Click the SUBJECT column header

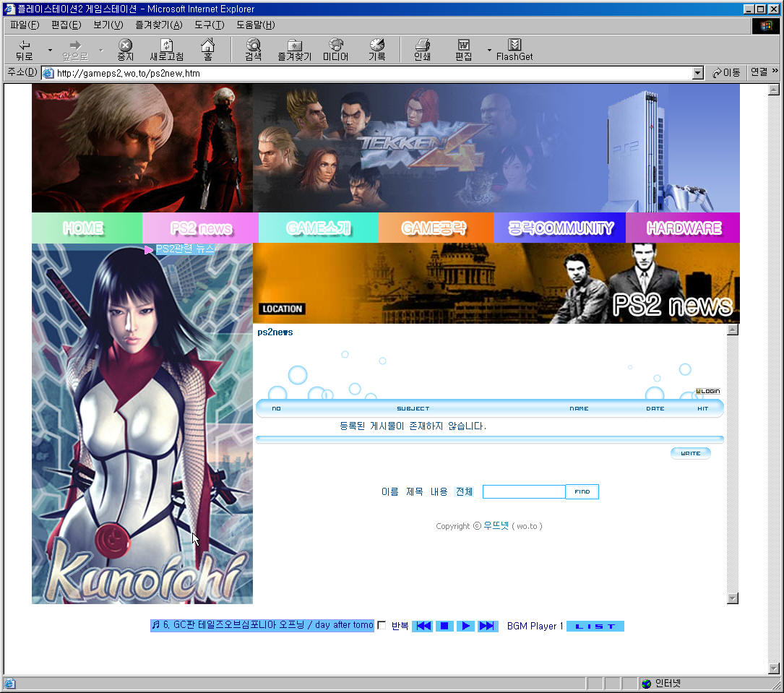pos(413,408)
